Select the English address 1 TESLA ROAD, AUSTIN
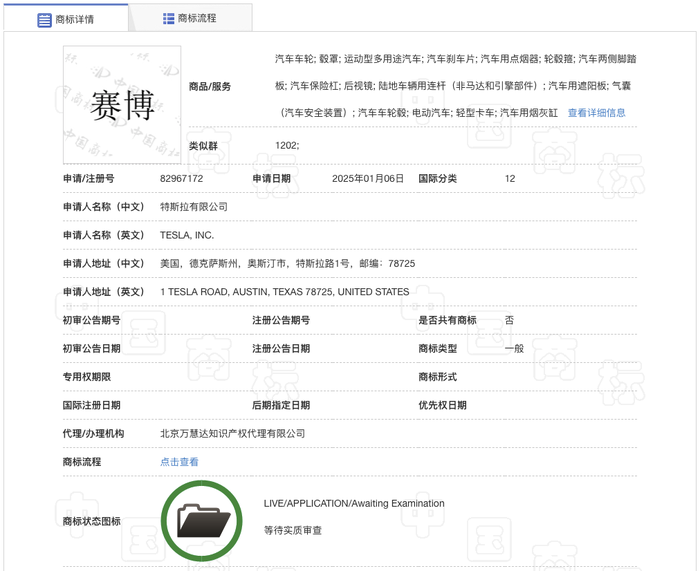The height and width of the screenshot is (571, 700). 284,292
